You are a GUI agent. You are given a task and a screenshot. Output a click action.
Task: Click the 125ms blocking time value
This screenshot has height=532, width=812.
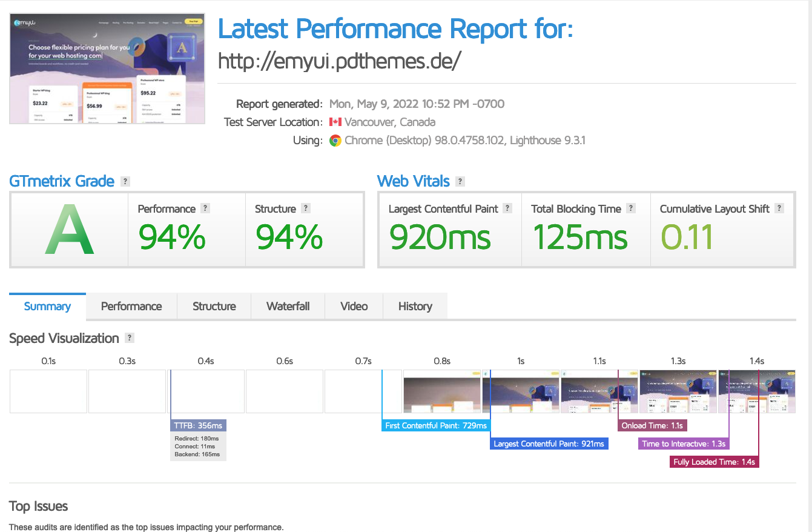[580, 237]
